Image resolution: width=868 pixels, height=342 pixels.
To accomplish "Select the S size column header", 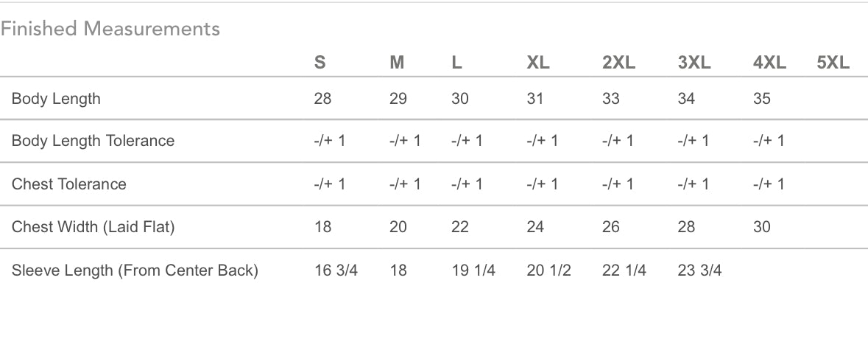I will pos(320,63).
